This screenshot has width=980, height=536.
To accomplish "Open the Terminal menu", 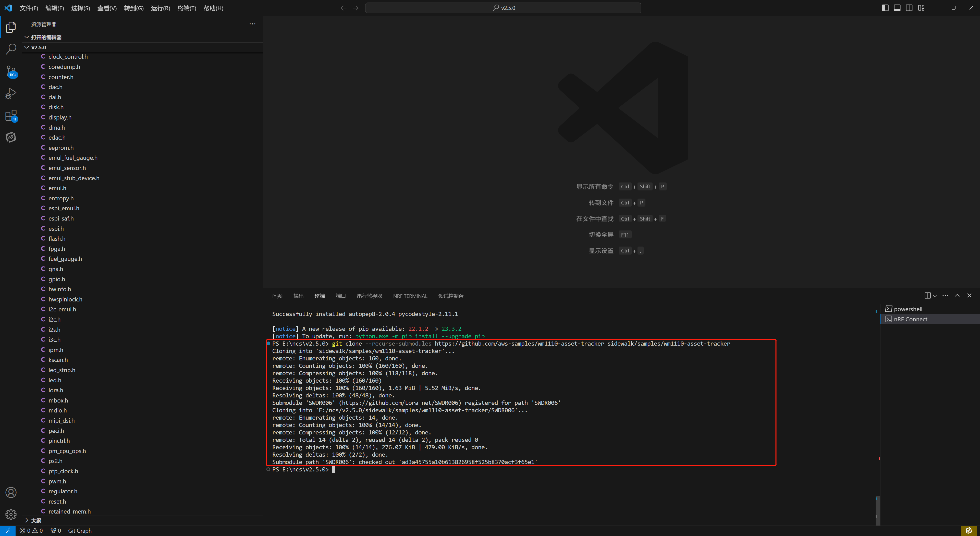I will (187, 8).
